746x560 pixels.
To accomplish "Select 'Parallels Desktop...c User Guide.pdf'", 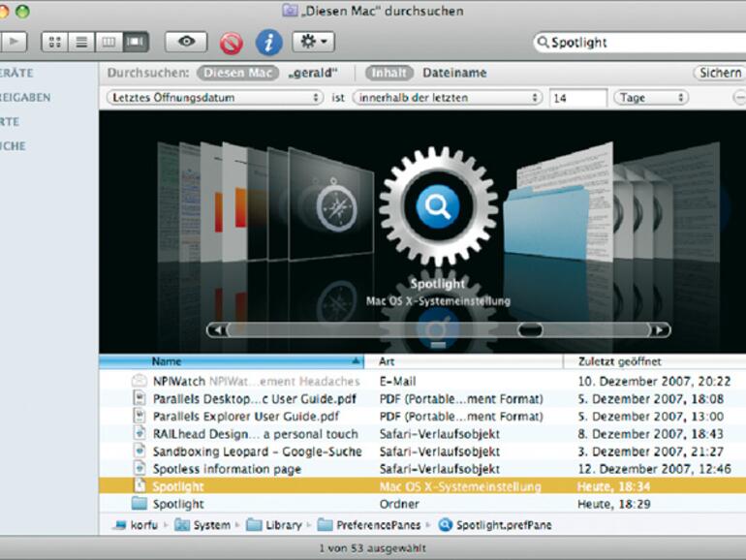I will (x=422, y=399).
